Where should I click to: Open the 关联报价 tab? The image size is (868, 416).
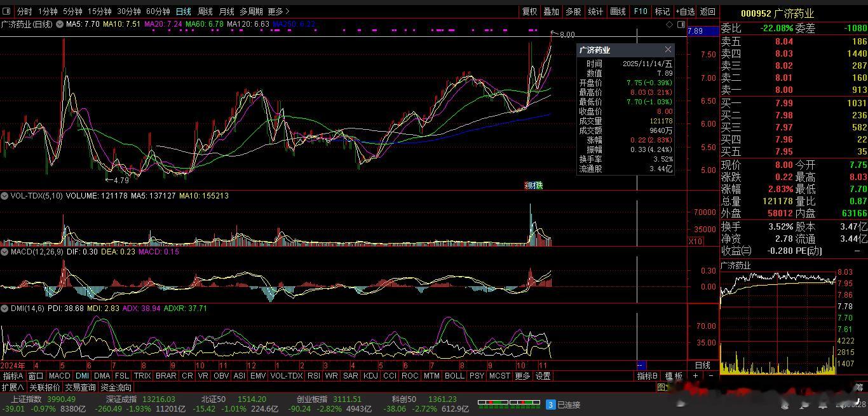(44, 387)
